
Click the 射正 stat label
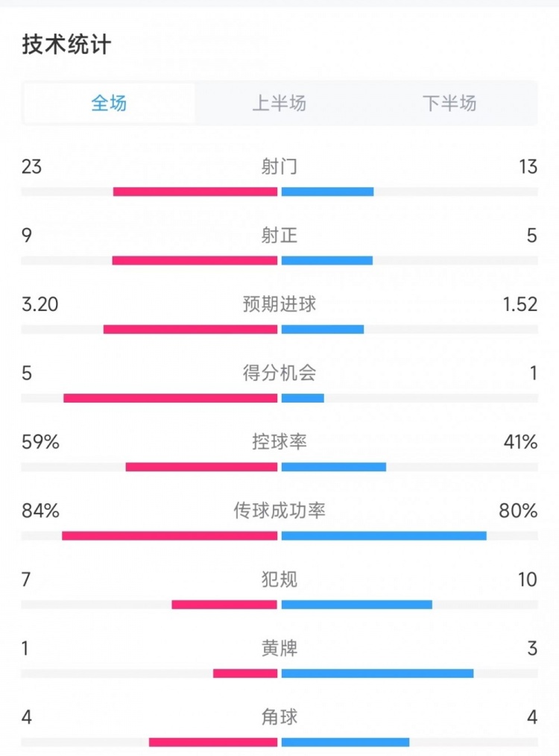tap(279, 236)
